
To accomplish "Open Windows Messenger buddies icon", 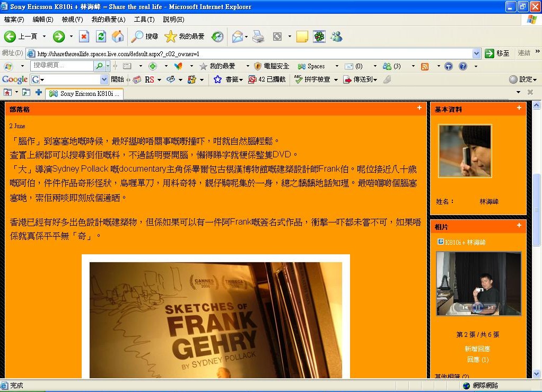I will 336,36.
